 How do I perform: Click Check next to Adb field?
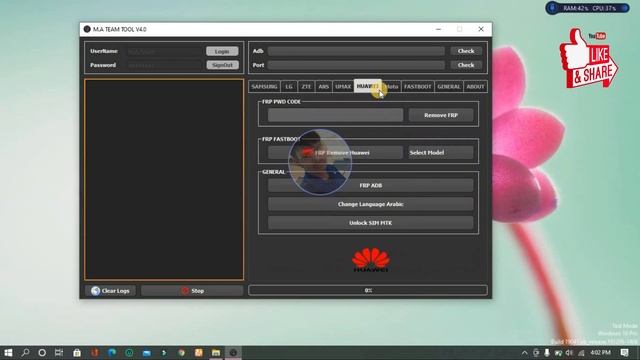[466, 51]
